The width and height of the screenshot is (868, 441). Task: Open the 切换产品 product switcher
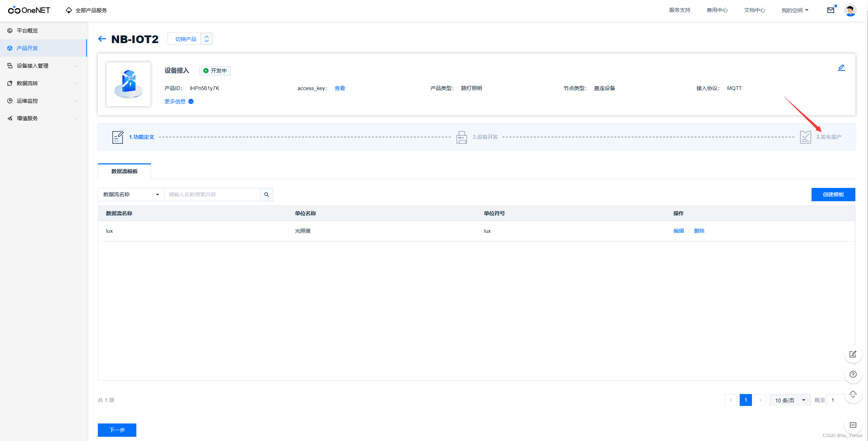(190, 39)
